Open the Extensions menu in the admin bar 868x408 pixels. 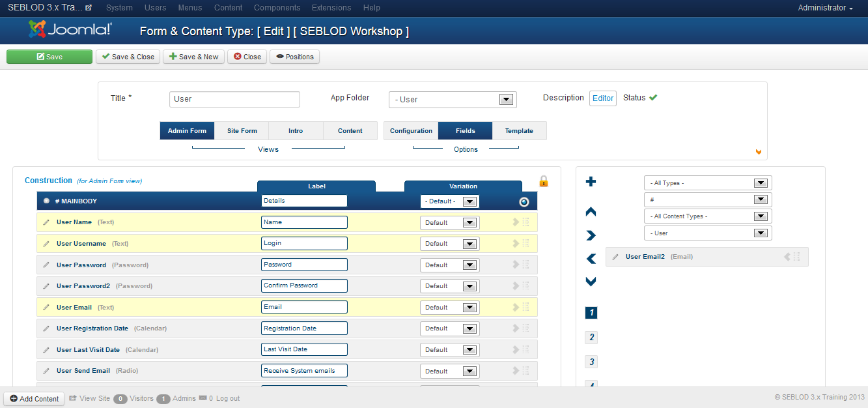pyautogui.click(x=331, y=8)
